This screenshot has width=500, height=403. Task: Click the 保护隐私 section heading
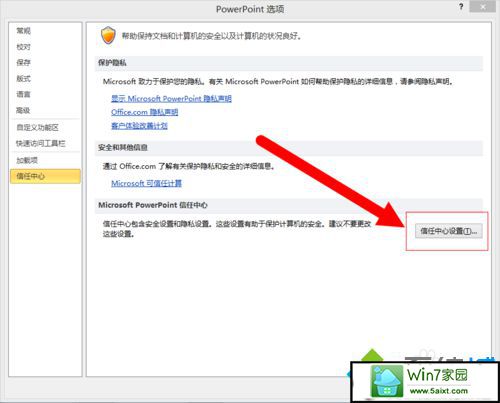coord(112,63)
